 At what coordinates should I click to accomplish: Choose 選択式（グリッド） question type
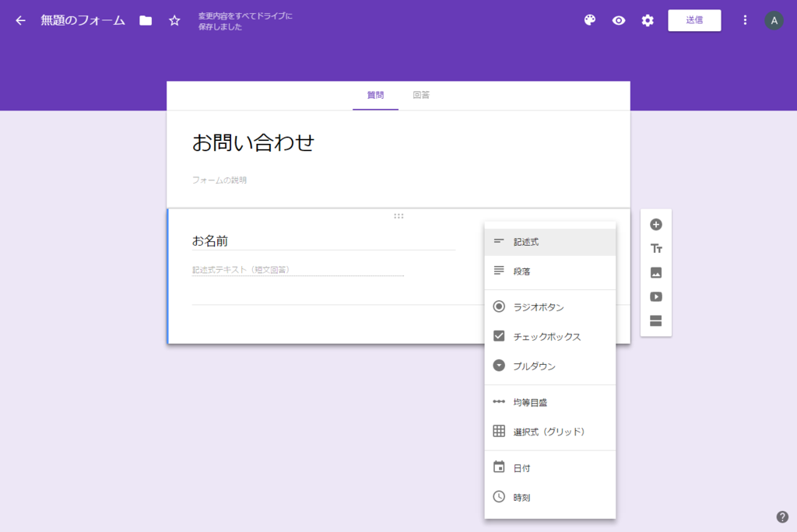coord(550,432)
